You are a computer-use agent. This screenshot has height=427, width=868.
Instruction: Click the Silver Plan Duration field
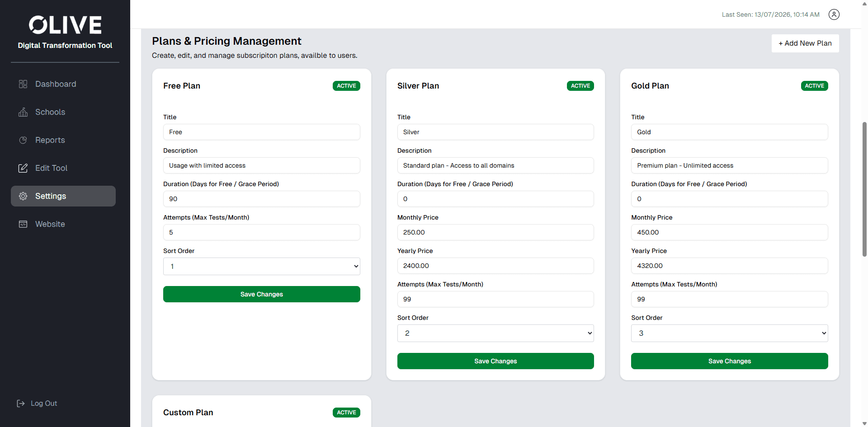point(495,199)
